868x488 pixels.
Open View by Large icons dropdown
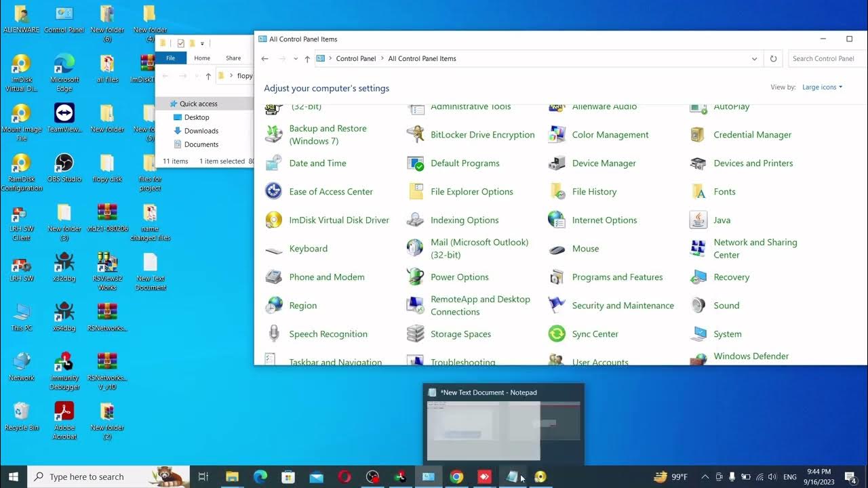[x=822, y=87]
